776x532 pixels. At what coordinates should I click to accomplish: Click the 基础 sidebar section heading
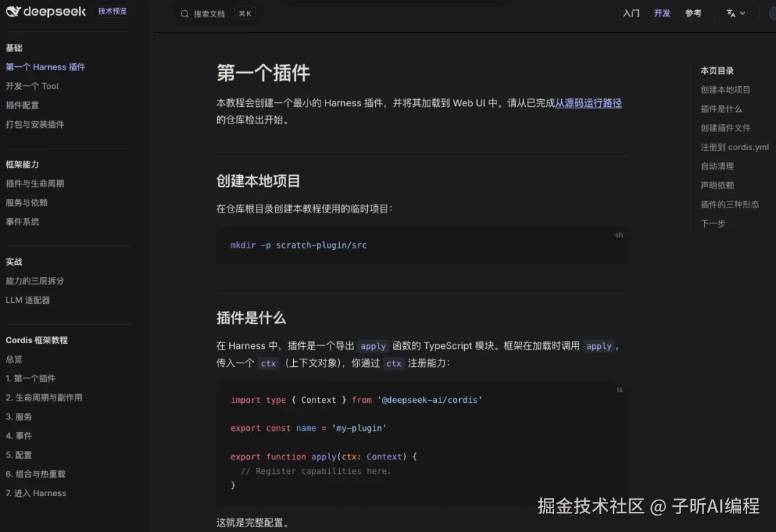point(14,48)
